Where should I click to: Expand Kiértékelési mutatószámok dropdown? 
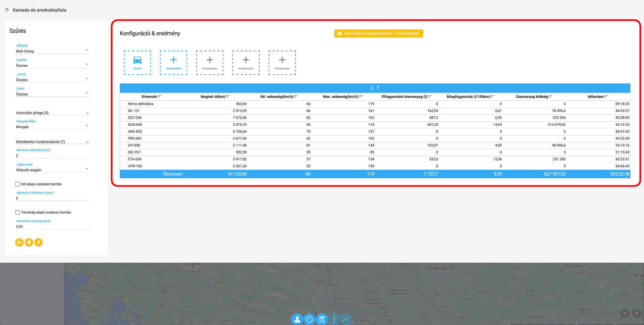pyautogui.click(x=52, y=142)
